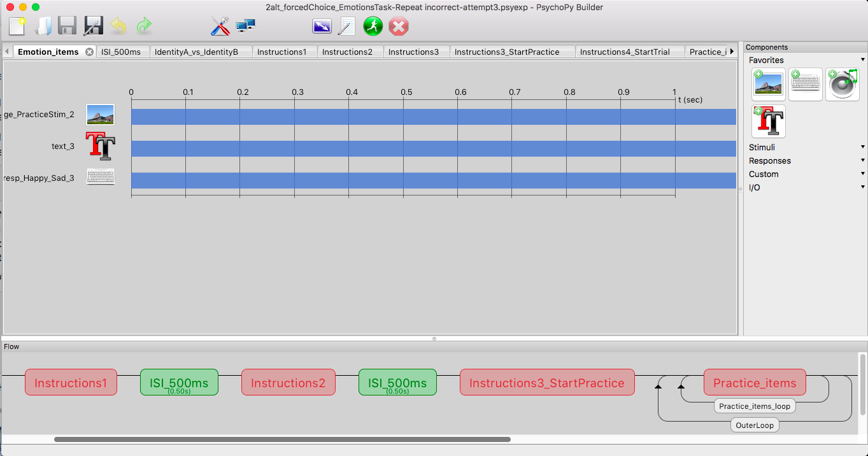Click the Flow panel horizontal scrollbar

click(x=282, y=439)
